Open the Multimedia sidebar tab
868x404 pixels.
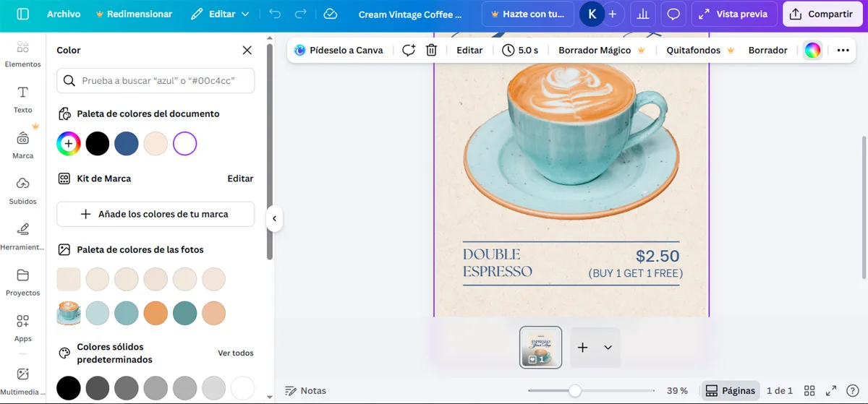click(23, 381)
